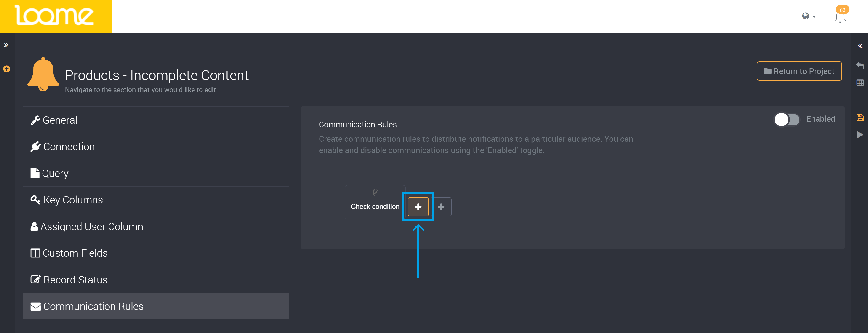Click the undo arrow icon in right sidebar

[860, 65]
